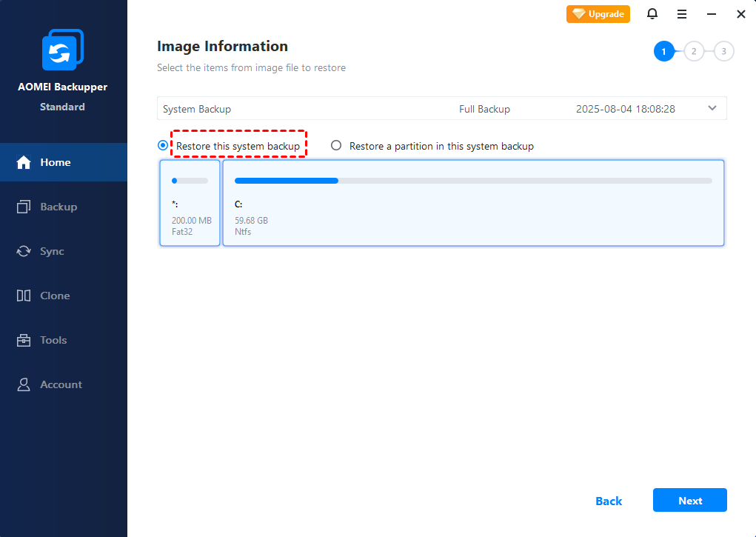The width and height of the screenshot is (756, 537).
Task: Click the Clone icon in sidebar
Action: click(x=24, y=296)
